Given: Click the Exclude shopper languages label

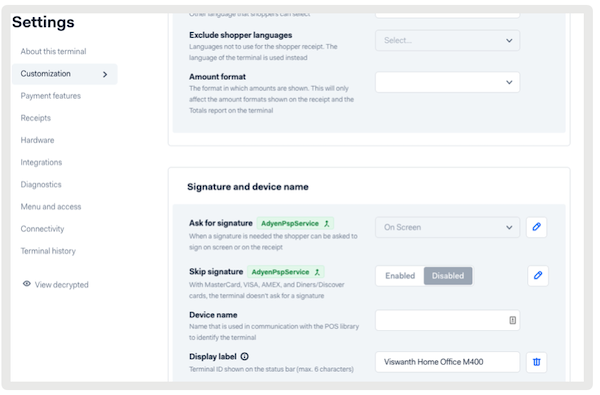Looking at the screenshot, I should coord(240,35).
